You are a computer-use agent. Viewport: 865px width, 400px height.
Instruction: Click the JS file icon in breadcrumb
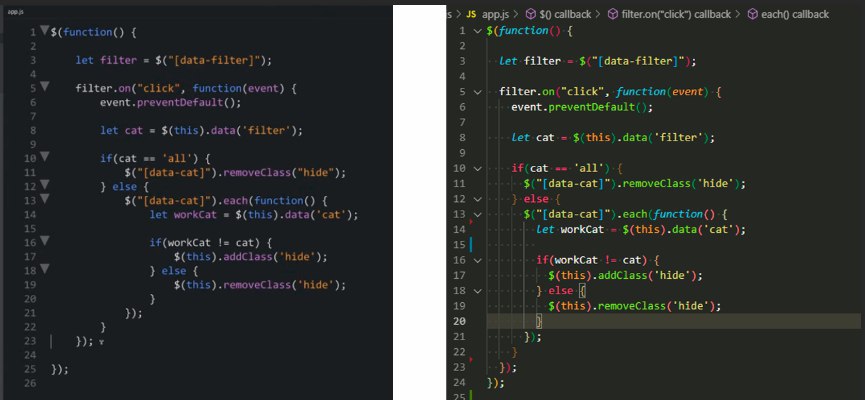[x=471, y=14]
